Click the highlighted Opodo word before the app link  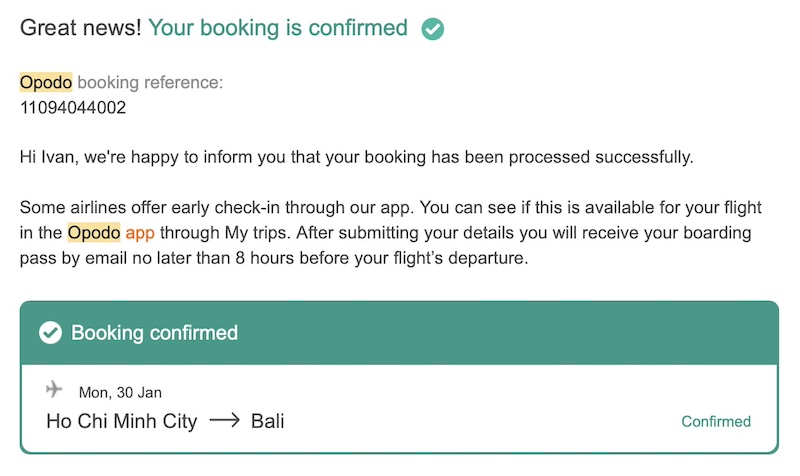[x=93, y=233]
